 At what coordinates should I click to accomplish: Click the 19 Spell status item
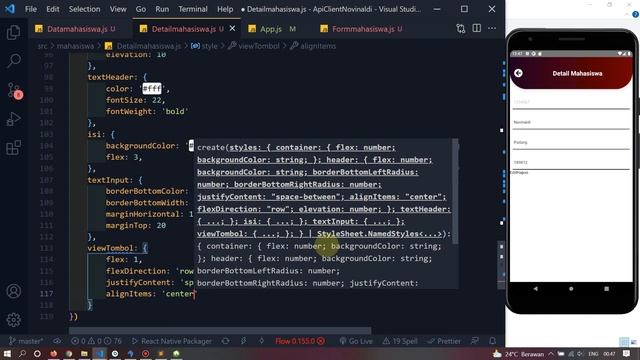point(401,341)
